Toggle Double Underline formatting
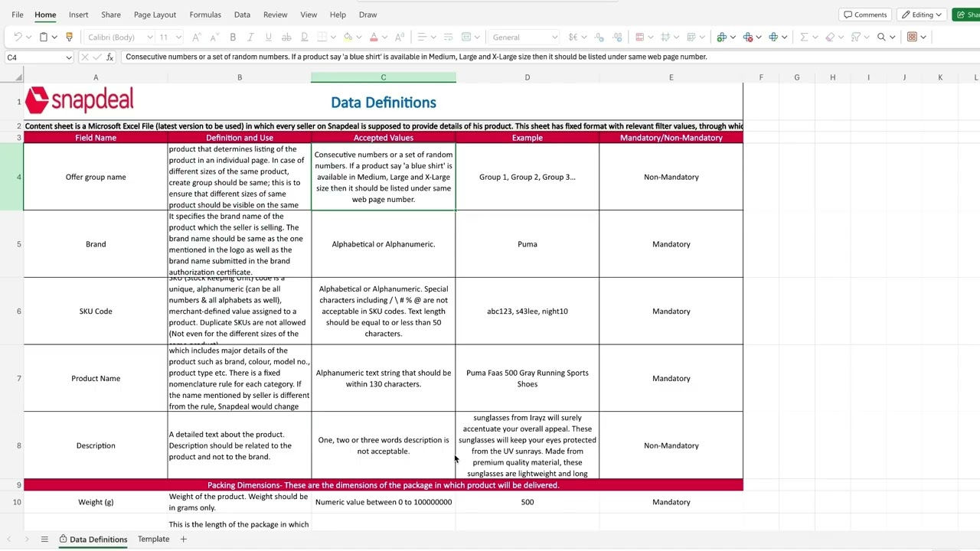This screenshot has width=980, height=551. coord(304,37)
